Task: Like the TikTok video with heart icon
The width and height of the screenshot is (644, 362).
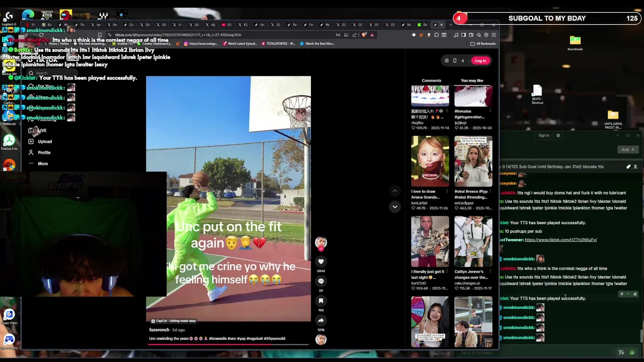Action: pos(320,261)
